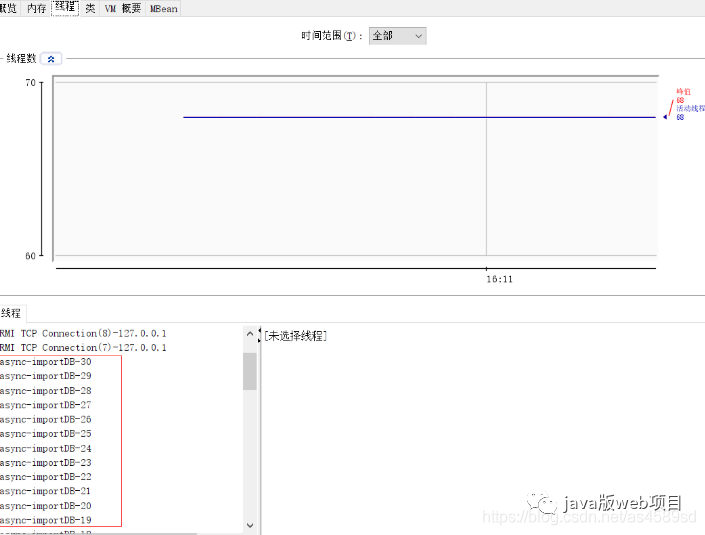The width and height of the screenshot is (705, 535).
Task: Select thread async-importDB-23
Action: (x=46, y=463)
